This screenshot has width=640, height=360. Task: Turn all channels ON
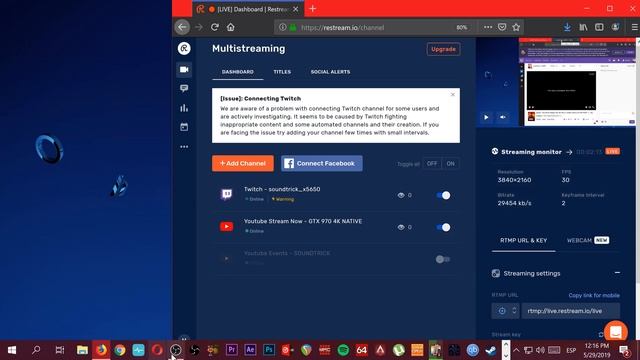point(450,164)
